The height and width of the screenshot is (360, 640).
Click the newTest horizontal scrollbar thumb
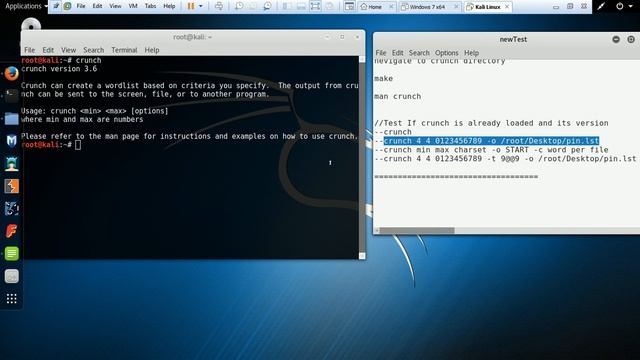[x=417, y=231]
